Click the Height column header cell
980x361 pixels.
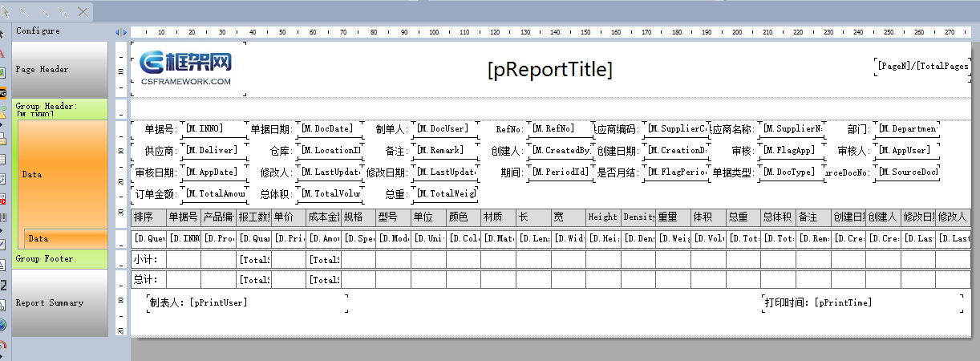[x=604, y=217]
